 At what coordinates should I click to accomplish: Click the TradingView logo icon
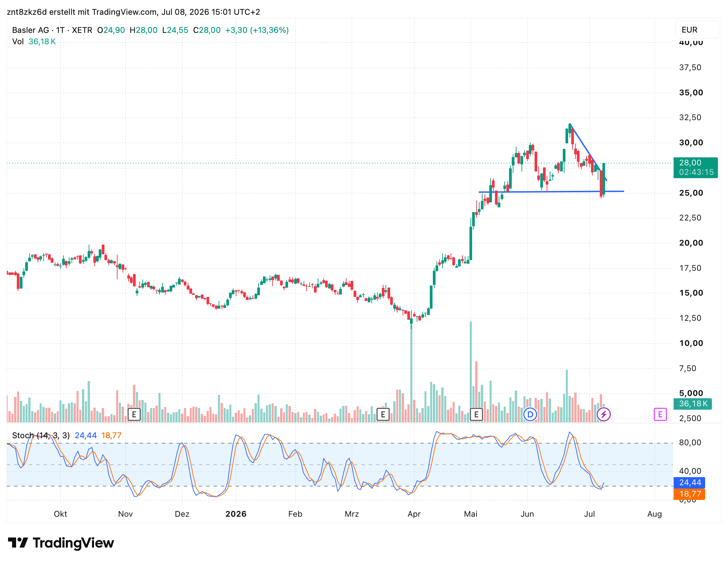[x=18, y=543]
